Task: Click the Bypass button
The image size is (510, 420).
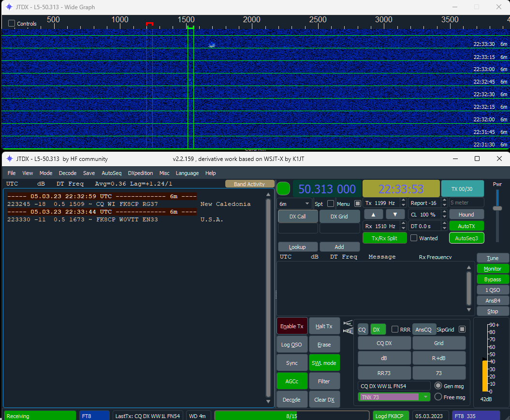Action: tap(493, 279)
